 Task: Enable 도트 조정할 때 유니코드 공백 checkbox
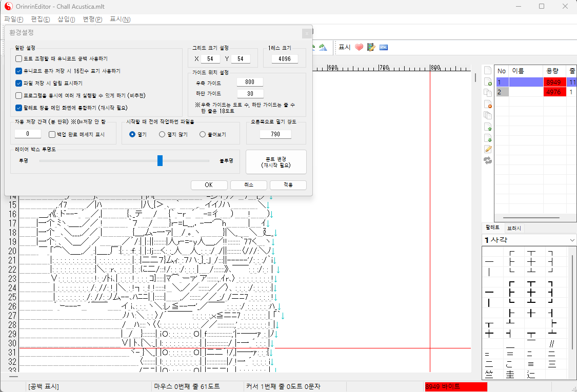coord(19,59)
